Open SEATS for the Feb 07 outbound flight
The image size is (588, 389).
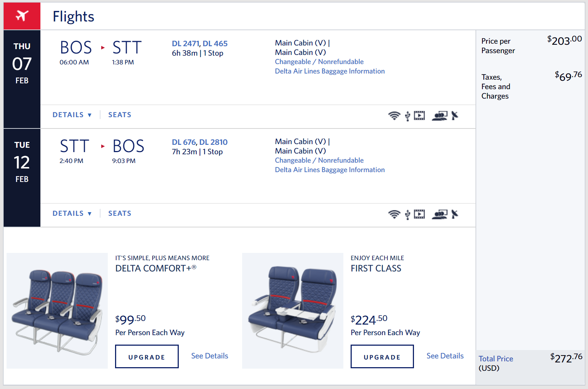(119, 115)
